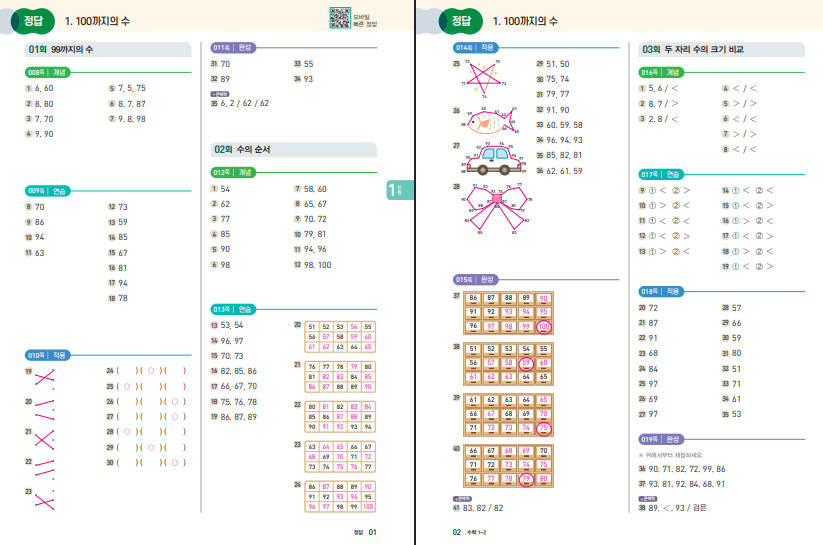Click the mobile quick-answer QR code

point(340,17)
